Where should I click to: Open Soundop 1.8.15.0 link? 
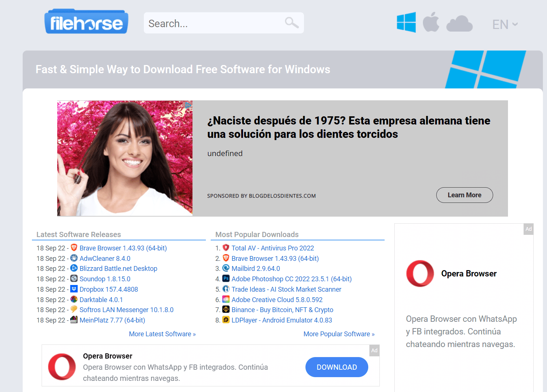[105, 279]
